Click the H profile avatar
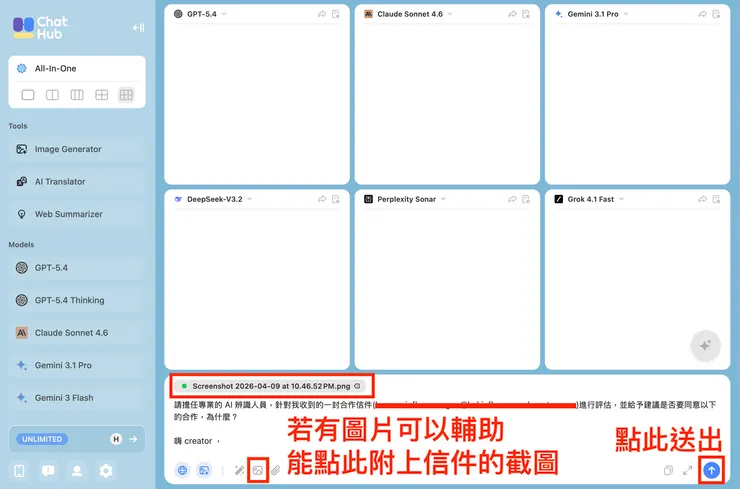The width and height of the screenshot is (740, 489). [x=116, y=439]
